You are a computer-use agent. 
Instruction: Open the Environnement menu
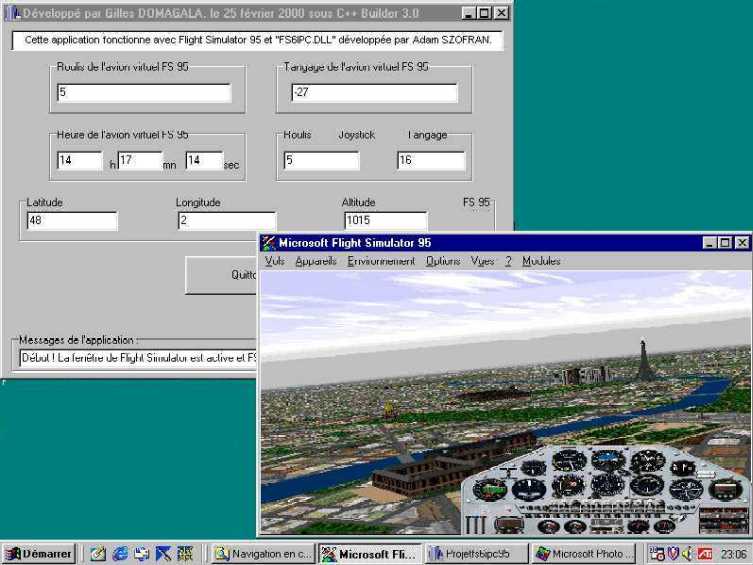coord(381,261)
